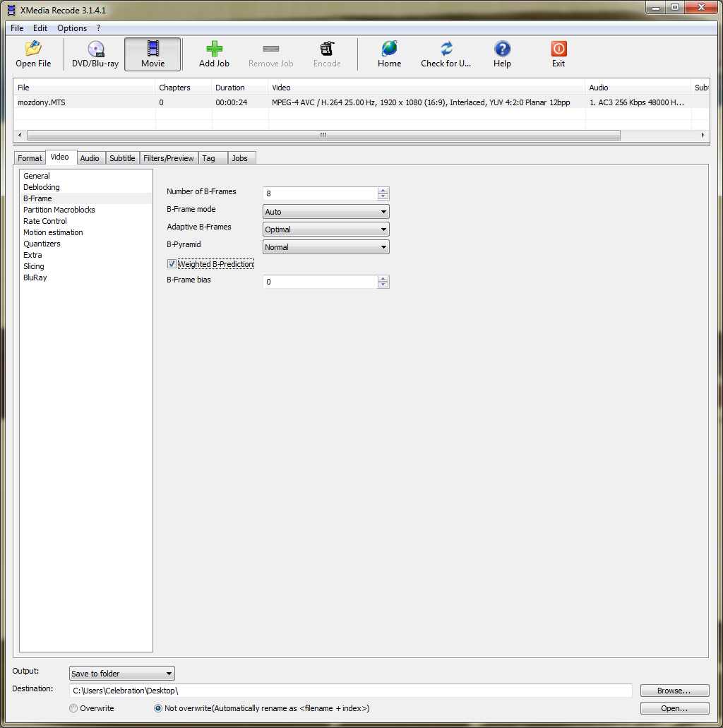Screen dimensions: 723x728
Task: Click the file list scroll right arrow
Action: tap(703, 135)
